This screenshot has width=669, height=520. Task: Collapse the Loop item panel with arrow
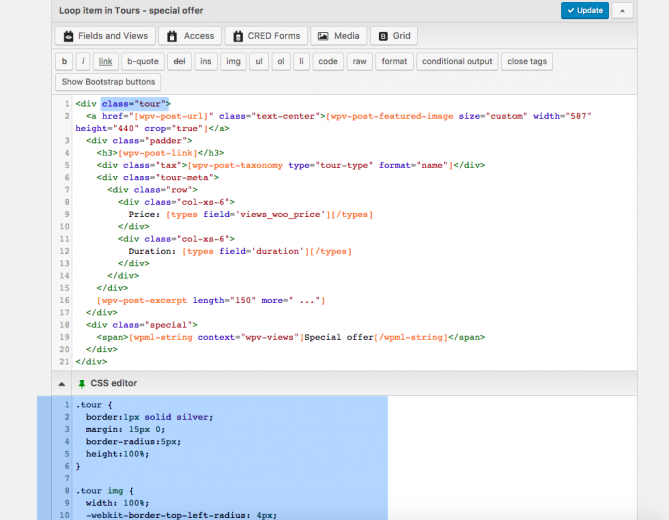point(622,11)
